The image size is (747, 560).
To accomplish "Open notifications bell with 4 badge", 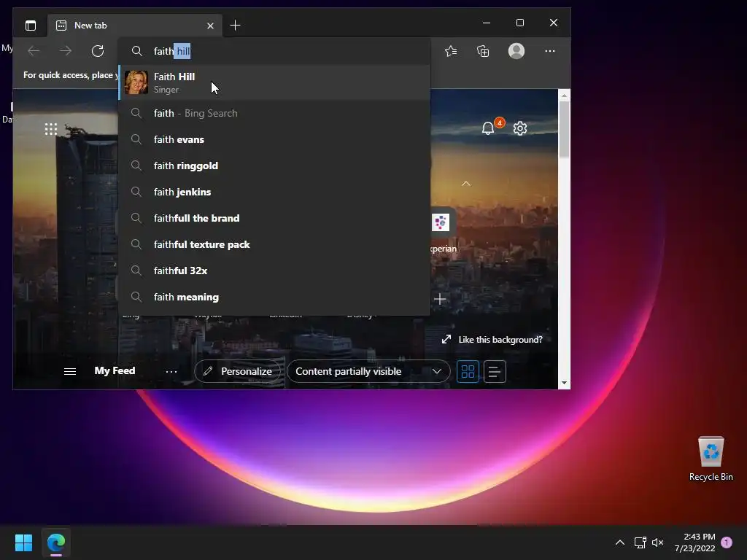I will (x=488, y=128).
